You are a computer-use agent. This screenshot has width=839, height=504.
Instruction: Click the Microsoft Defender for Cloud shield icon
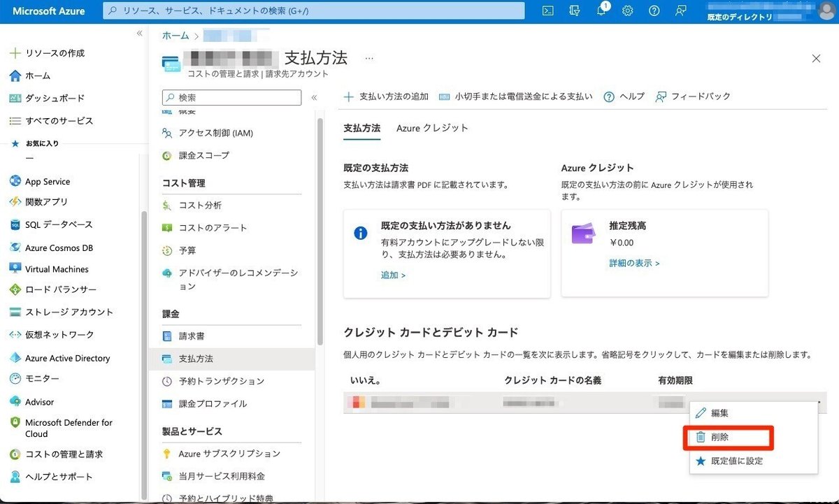click(15, 423)
